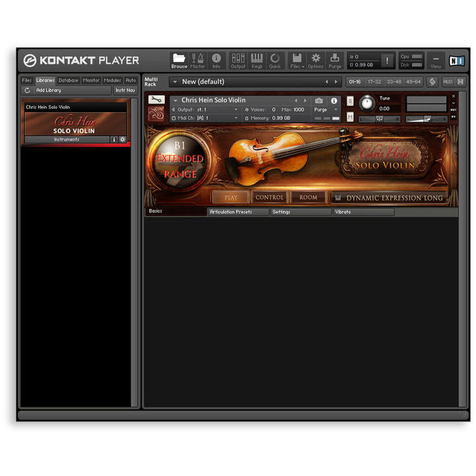
Task: Click the PLAY page button
Action: tap(231, 197)
